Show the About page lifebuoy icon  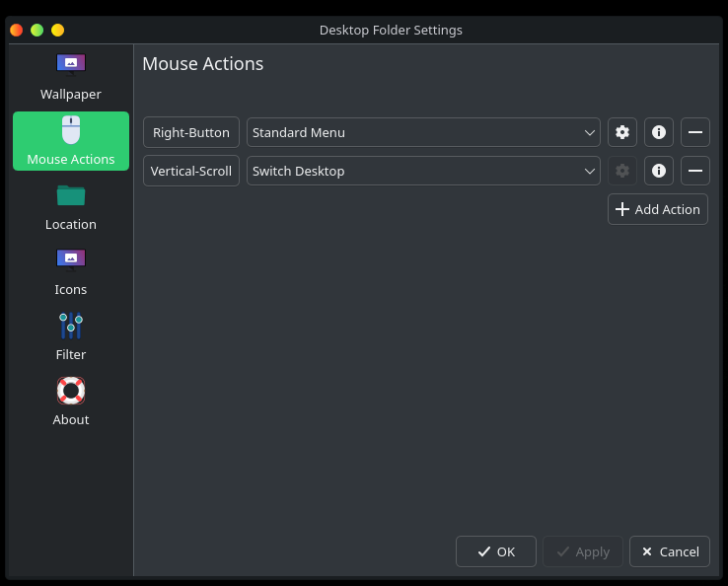70,391
